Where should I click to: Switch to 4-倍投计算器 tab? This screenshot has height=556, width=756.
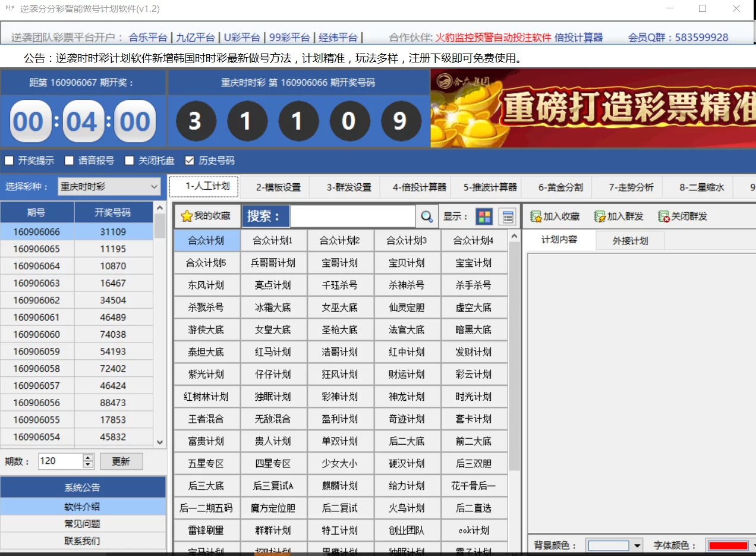click(419, 187)
